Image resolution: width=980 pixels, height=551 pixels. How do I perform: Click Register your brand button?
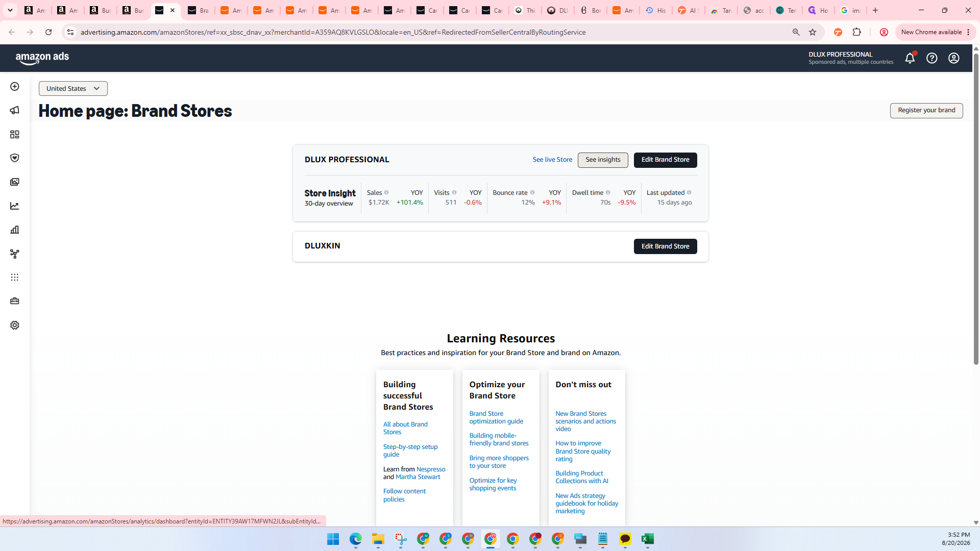click(x=926, y=111)
